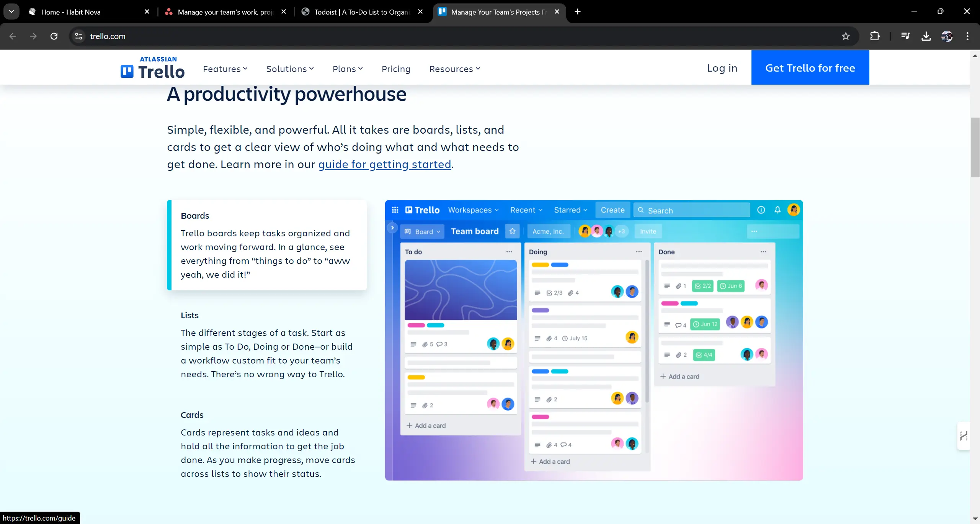Image resolution: width=980 pixels, height=524 pixels.
Task: Expand the Resources menu
Action: [x=454, y=69]
